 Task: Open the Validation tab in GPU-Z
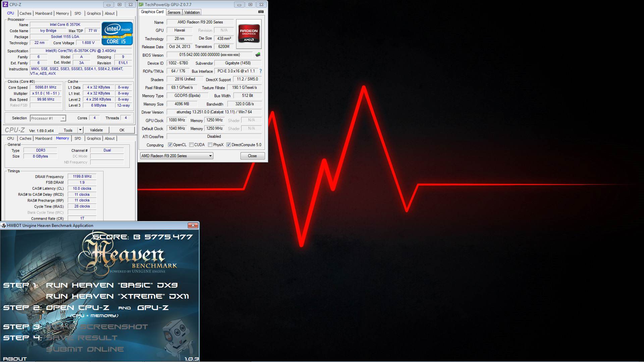(192, 12)
